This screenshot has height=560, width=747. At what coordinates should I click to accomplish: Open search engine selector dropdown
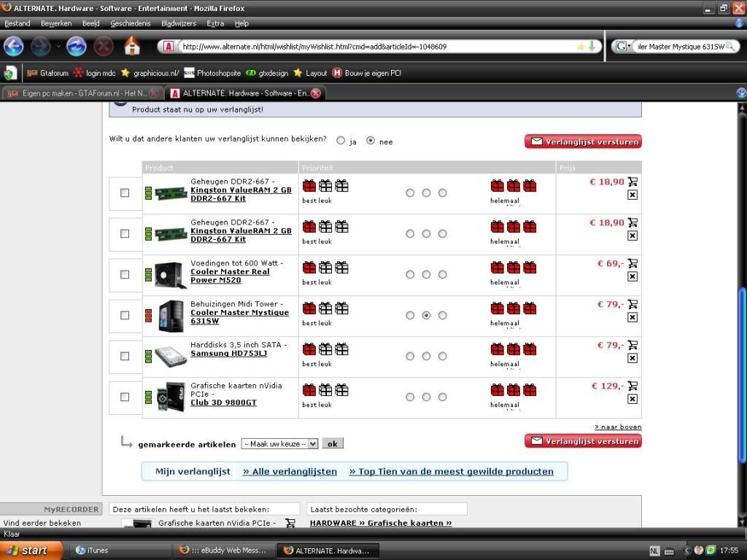[623, 46]
